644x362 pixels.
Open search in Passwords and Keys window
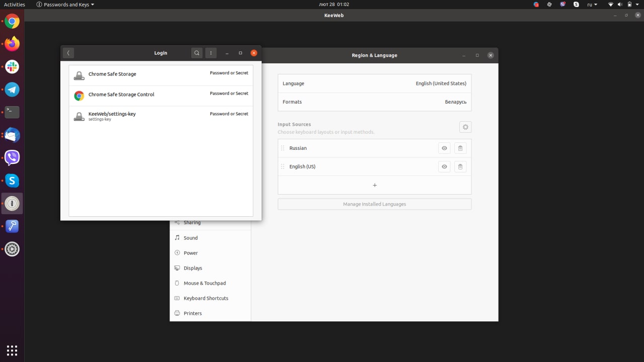197,53
